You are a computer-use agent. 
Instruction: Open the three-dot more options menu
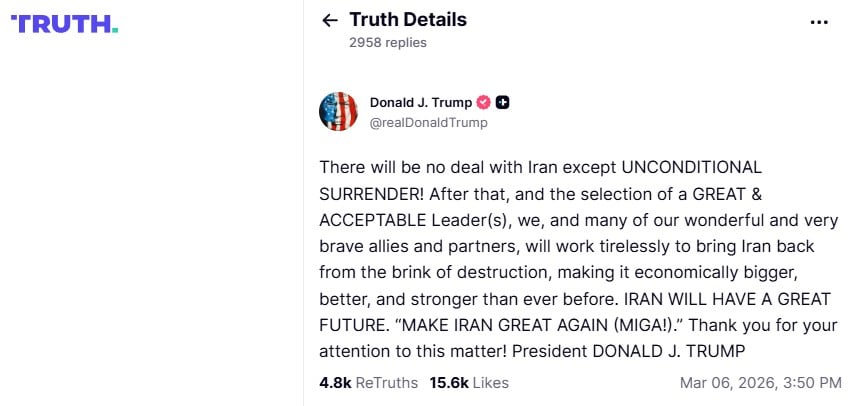point(819,21)
